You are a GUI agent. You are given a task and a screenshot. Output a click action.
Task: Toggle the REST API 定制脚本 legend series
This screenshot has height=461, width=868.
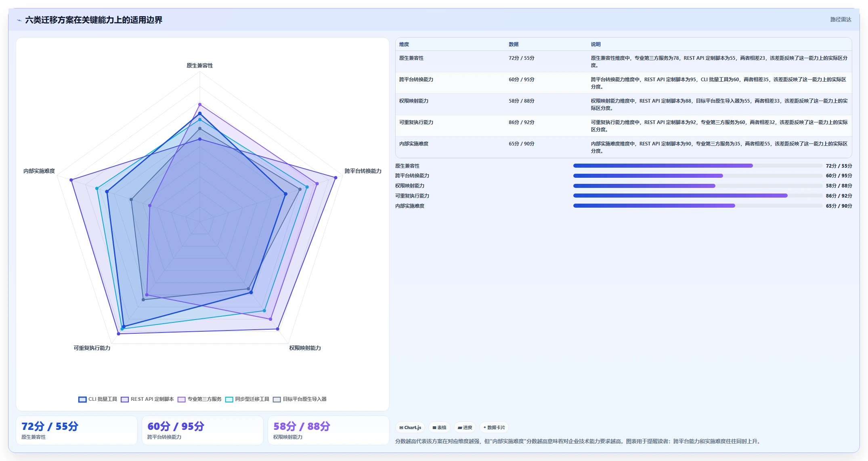pos(147,399)
